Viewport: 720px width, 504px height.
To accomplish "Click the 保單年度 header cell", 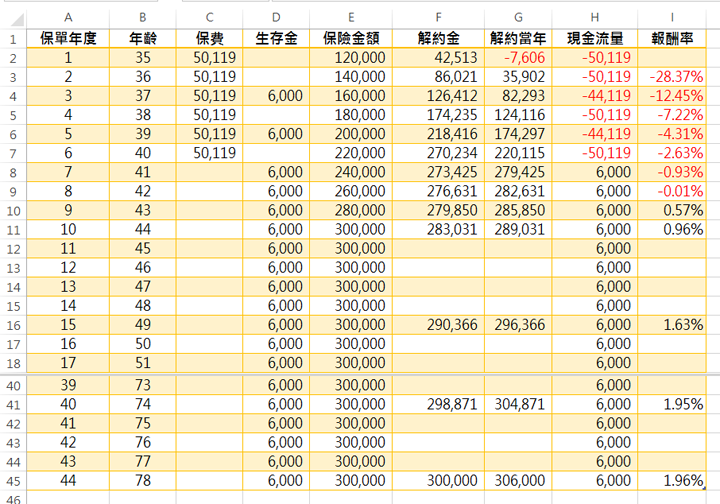I will coord(68,38).
